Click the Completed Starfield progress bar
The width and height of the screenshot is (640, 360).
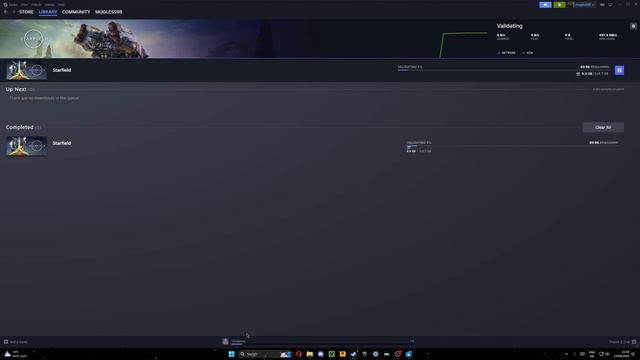[512, 146]
